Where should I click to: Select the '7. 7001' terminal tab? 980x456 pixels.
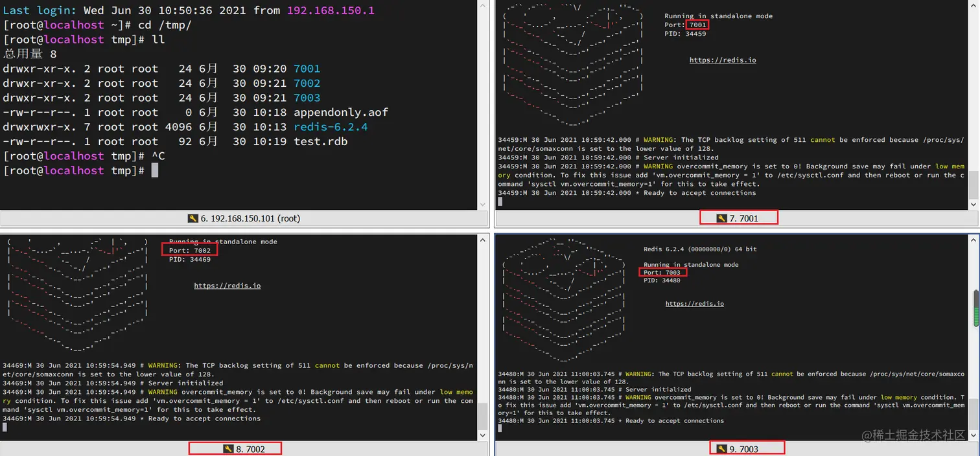pyautogui.click(x=738, y=218)
